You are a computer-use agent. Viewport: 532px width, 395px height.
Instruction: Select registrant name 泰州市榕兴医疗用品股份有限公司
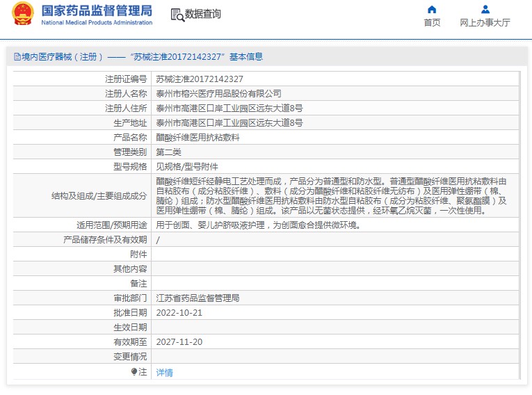coord(219,94)
